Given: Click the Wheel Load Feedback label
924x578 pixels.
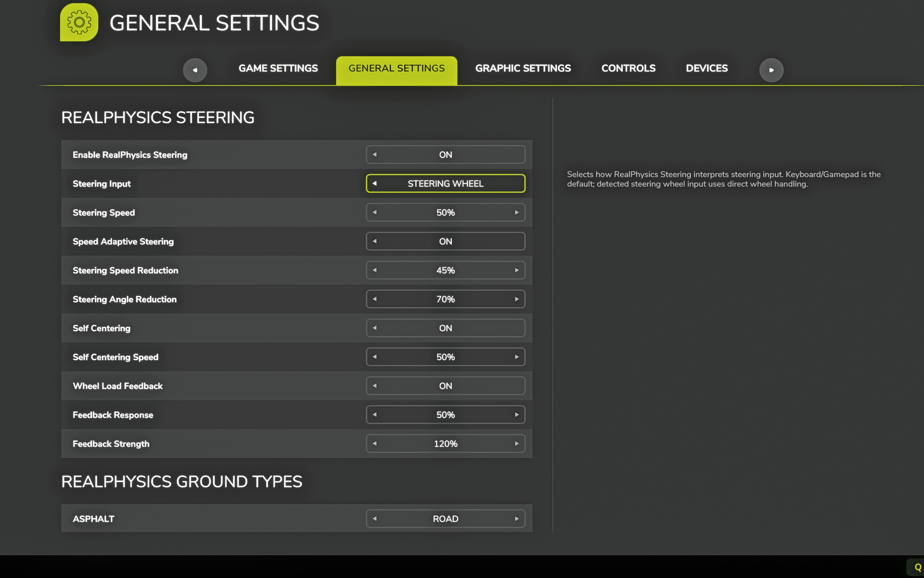Looking at the screenshot, I should [118, 386].
